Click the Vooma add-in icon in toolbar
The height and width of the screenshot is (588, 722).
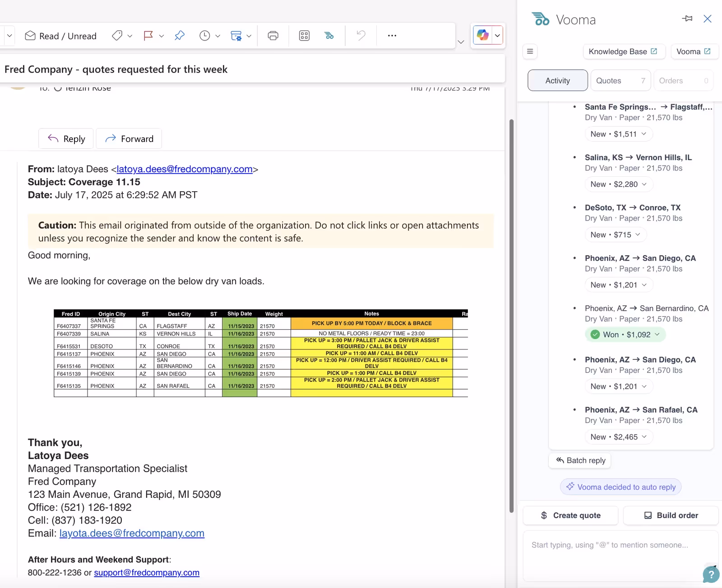pos(329,36)
